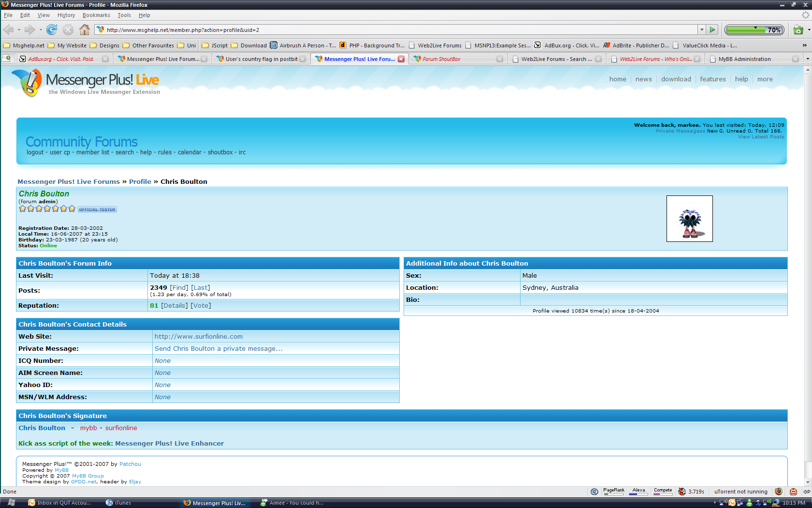Click the green Messenger buddy tray icon

point(750,503)
